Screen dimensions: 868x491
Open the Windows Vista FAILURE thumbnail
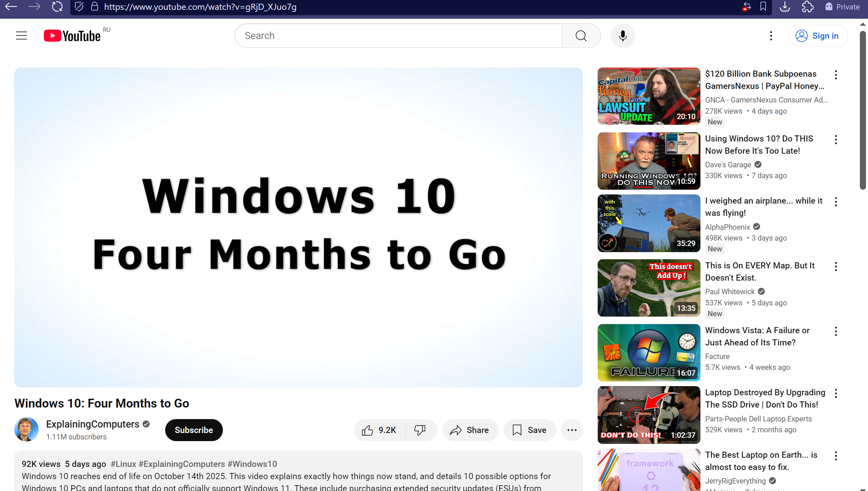pos(649,353)
